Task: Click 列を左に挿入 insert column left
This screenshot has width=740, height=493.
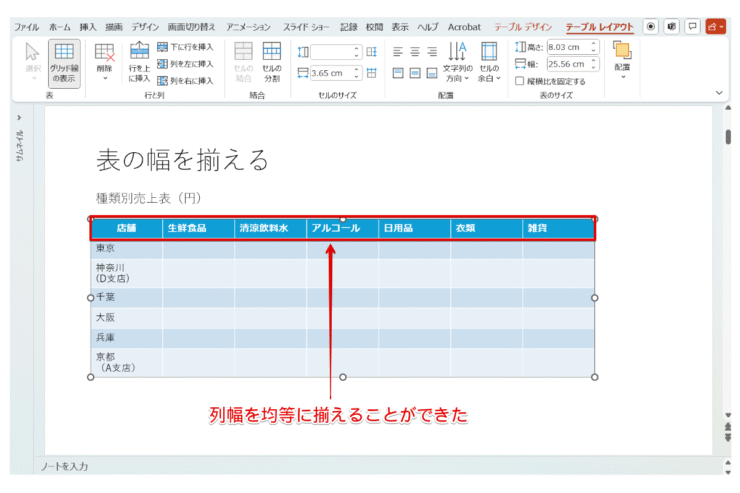Action: (x=185, y=64)
